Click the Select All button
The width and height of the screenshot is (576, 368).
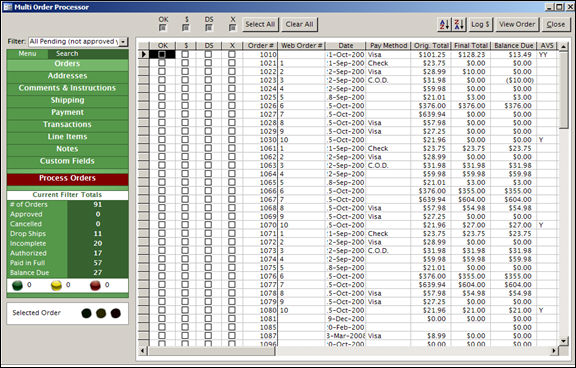click(x=260, y=24)
